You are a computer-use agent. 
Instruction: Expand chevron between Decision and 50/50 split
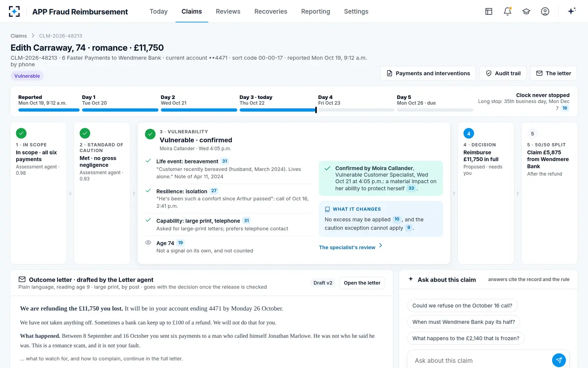[518, 193]
